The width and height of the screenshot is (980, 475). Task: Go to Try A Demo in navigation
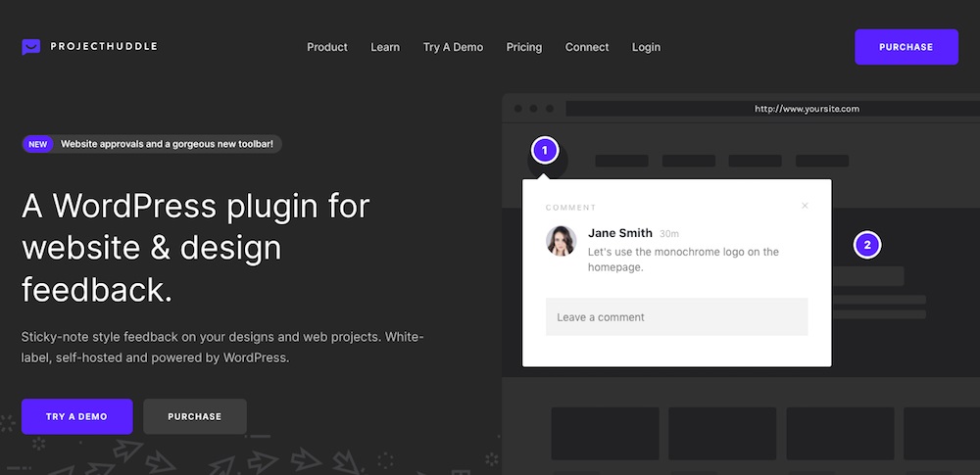pyautogui.click(x=453, y=47)
